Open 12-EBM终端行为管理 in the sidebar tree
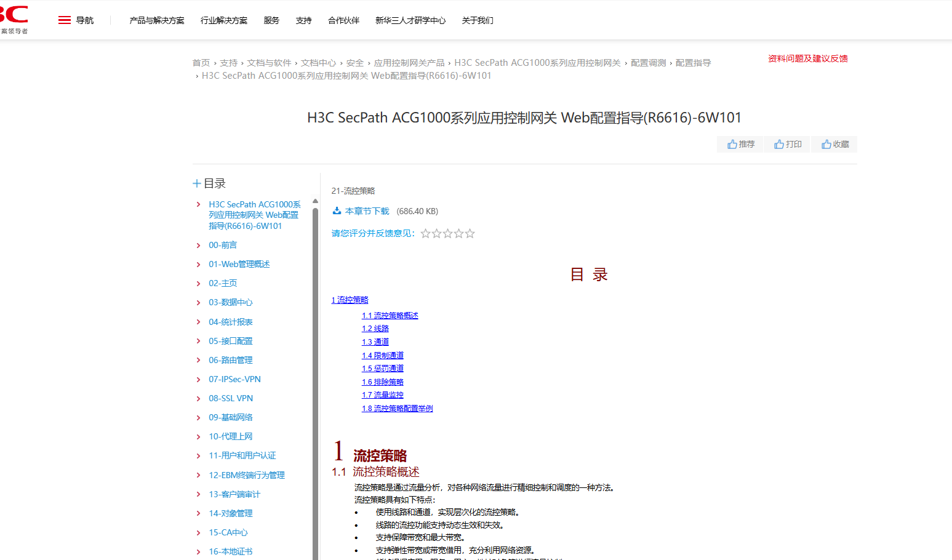The width and height of the screenshot is (952, 560). 247,475
